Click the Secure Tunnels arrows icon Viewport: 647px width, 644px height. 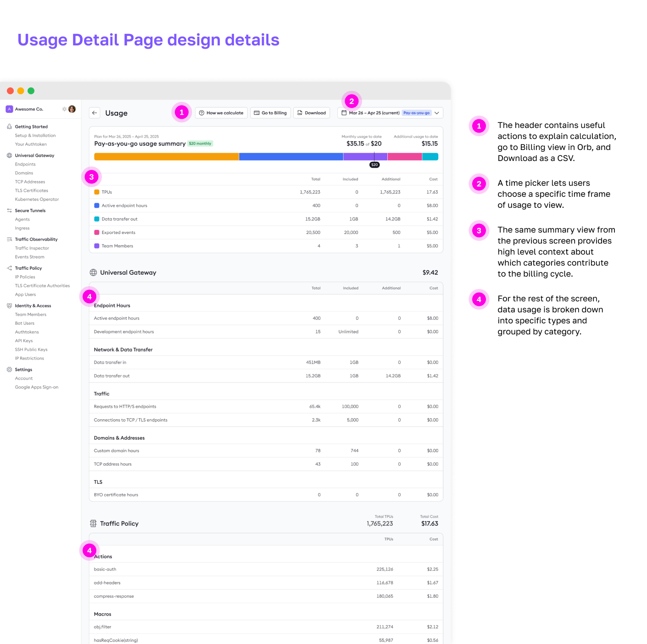[9, 211]
